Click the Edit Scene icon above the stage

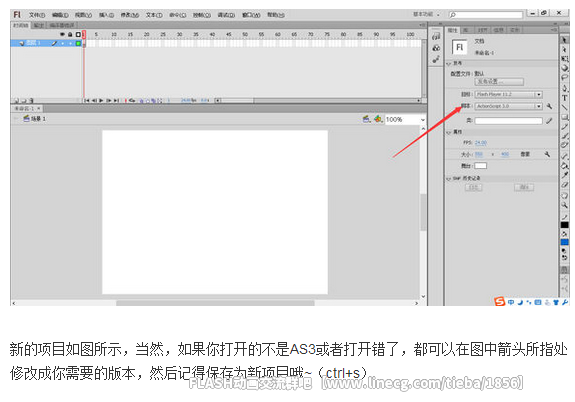[x=366, y=119]
